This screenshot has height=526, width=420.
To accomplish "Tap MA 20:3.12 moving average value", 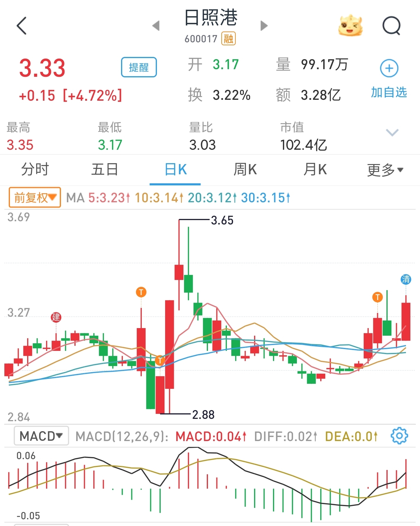I will click(x=212, y=198).
